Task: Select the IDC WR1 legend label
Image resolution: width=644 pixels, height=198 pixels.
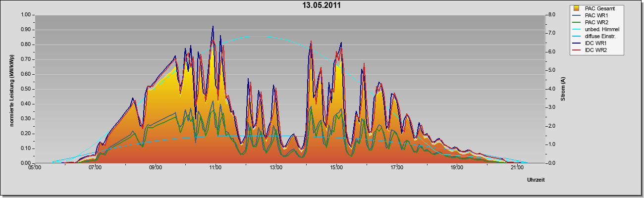Action: (x=596, y=43)
